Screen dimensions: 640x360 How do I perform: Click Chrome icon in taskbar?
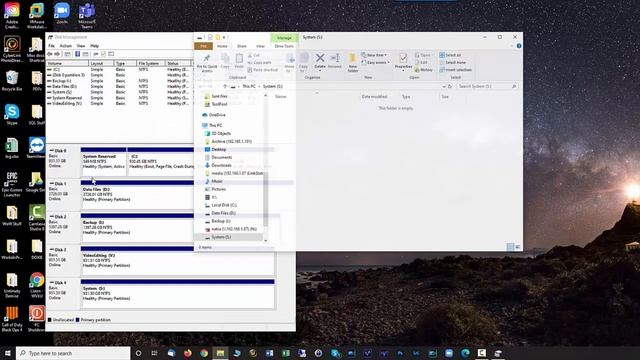[x=204, y=353]
